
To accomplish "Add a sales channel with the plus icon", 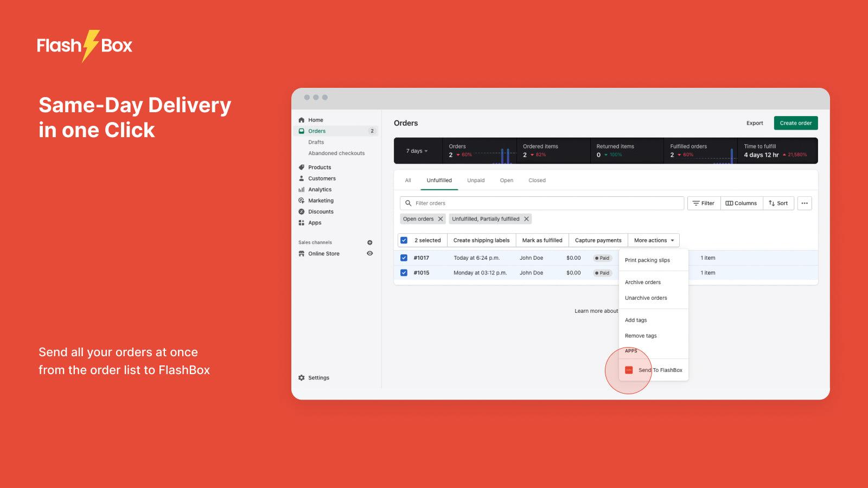I will 369,242.
